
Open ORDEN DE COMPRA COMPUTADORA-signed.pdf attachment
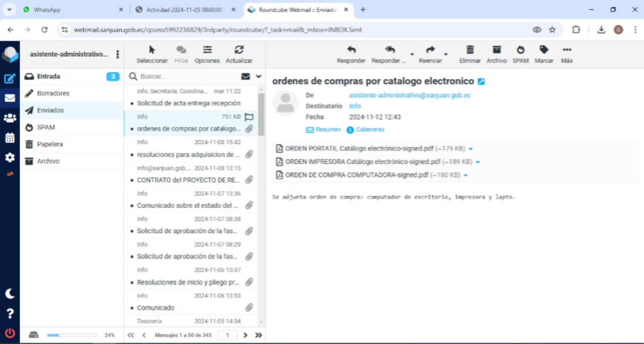point(356,175)
